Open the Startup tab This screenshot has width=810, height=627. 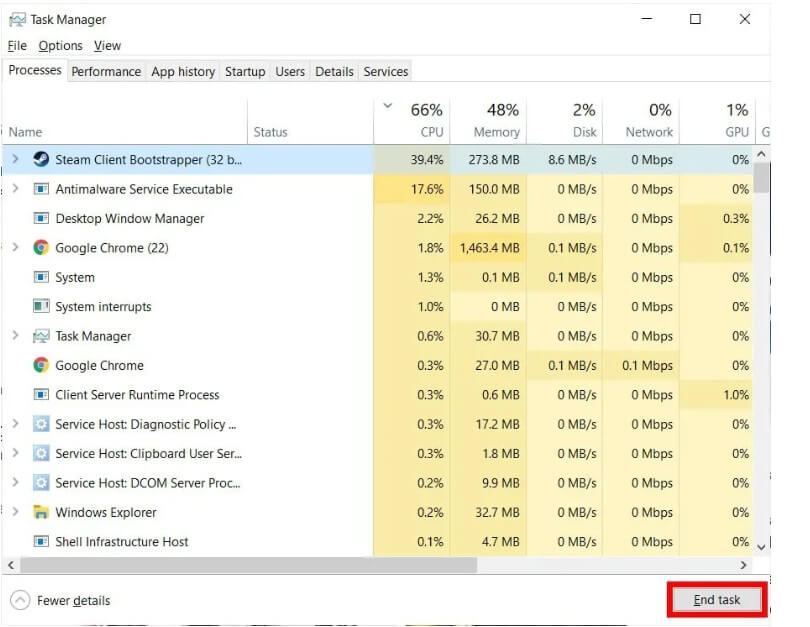pos(245,72)
